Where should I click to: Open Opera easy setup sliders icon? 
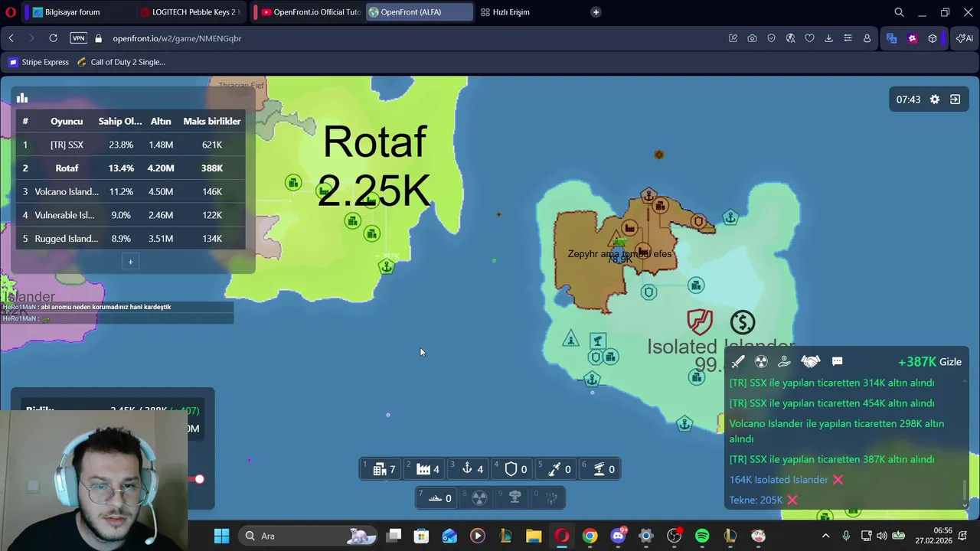coord(848,38)
